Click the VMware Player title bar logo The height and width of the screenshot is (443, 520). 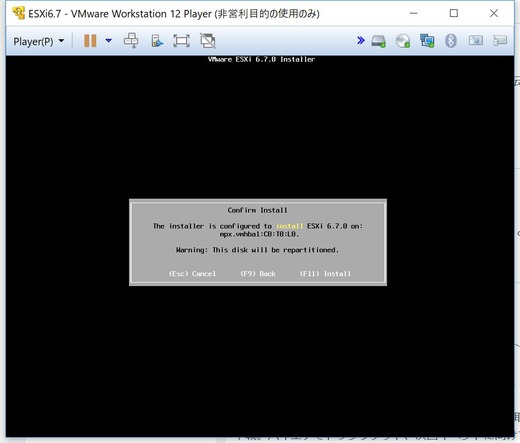[x=18, y=13]
